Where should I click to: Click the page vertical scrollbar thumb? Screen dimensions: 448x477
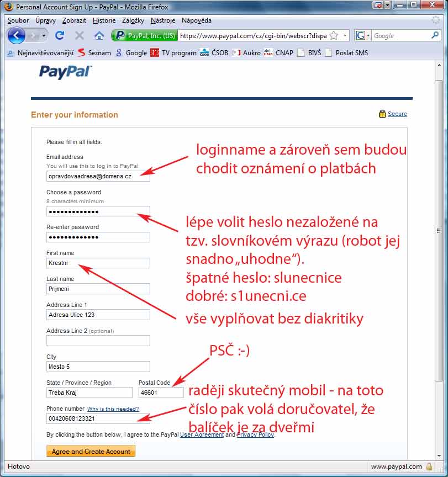click(x=439, y=230)
